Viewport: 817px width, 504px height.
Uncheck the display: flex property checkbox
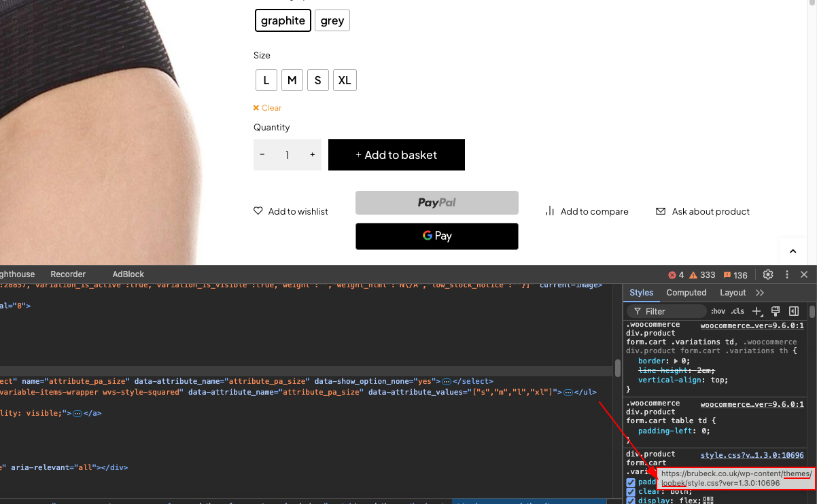(x=631, y=501)
